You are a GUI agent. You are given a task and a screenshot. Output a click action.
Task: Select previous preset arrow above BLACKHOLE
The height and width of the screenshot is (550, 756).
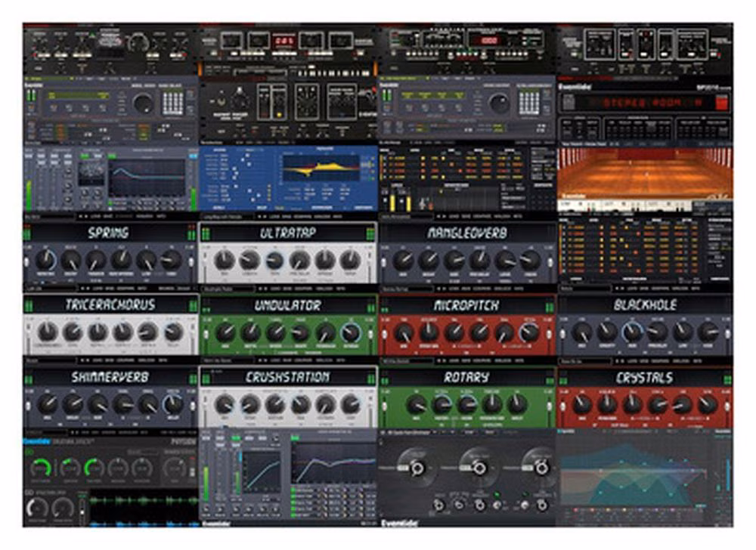[x=617, y=289]
